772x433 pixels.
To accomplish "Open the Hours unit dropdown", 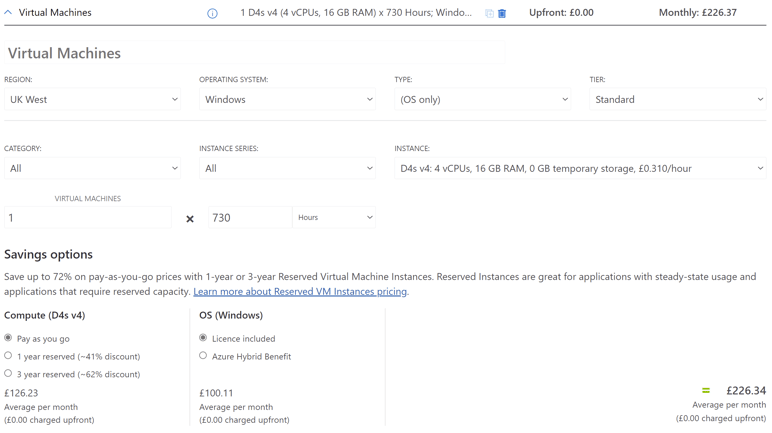I will tap(334, 218).
